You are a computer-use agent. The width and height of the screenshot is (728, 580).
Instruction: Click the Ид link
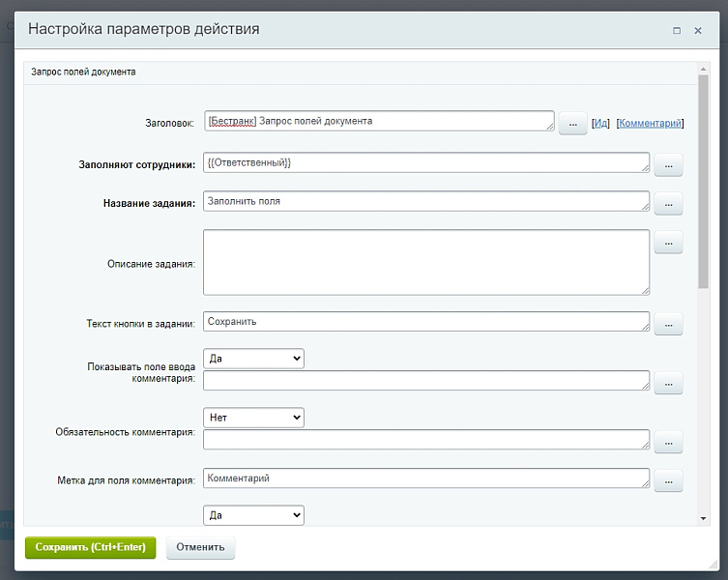600,124
